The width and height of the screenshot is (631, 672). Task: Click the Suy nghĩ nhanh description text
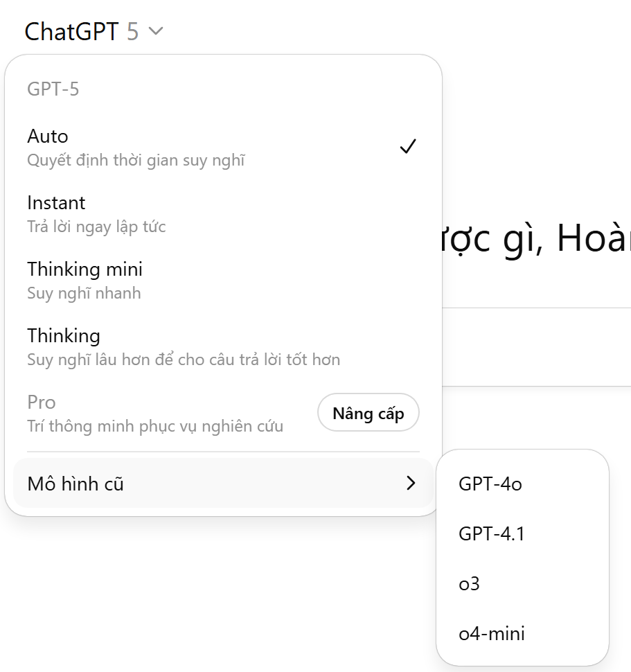pos(84,293)
